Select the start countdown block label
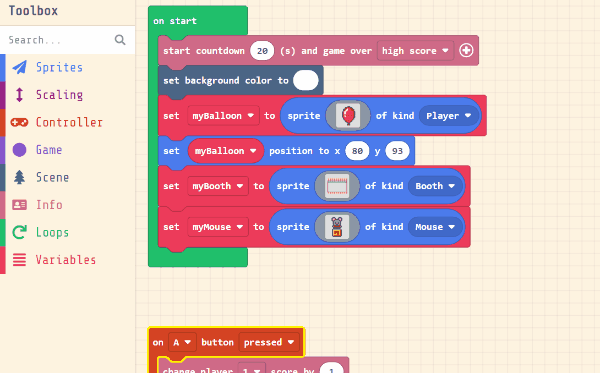Screen dimensions: 600x373 204,50
